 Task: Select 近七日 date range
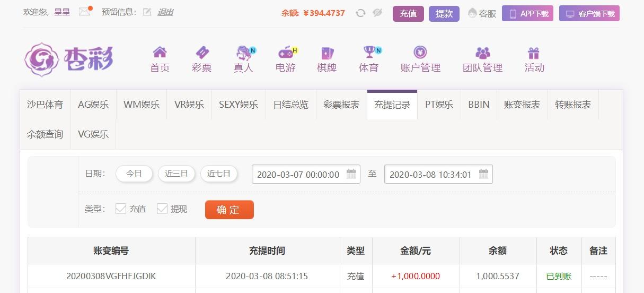pos(219,174)
